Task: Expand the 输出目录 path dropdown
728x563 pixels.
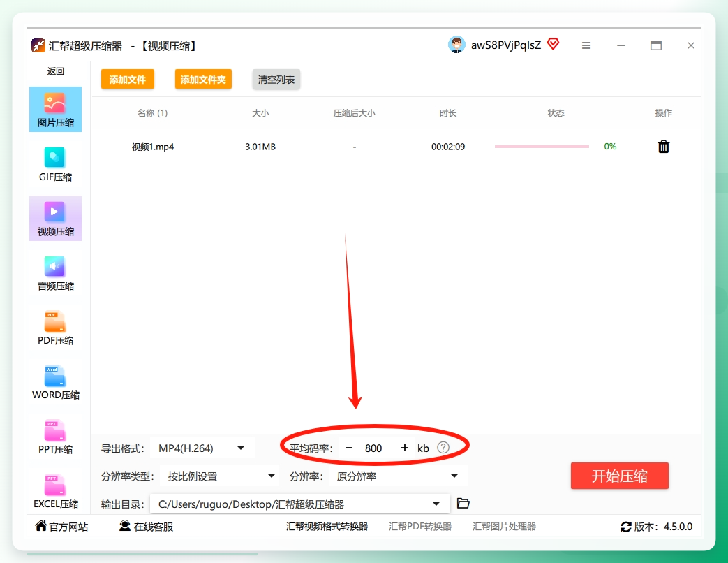Action: [300, 504]
